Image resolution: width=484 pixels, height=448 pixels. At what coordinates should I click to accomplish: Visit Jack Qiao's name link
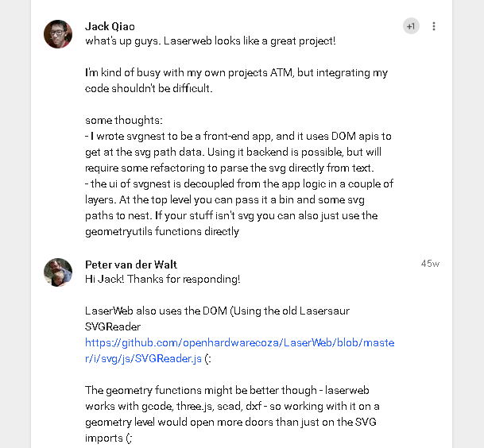[110, 26]
